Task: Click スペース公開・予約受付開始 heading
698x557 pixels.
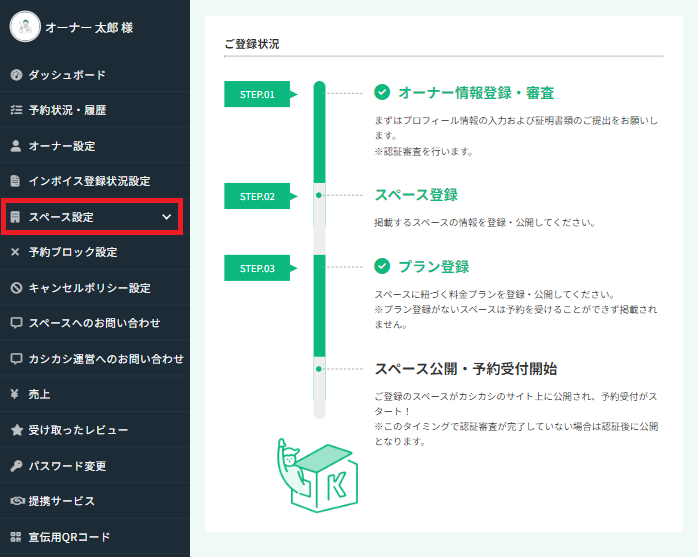Action: coord(466,369)
